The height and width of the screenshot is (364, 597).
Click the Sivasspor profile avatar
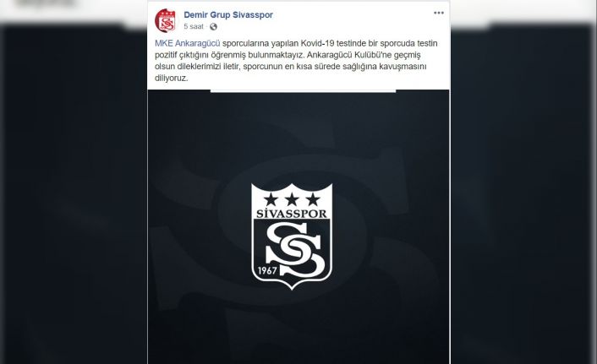click(165, 20)
